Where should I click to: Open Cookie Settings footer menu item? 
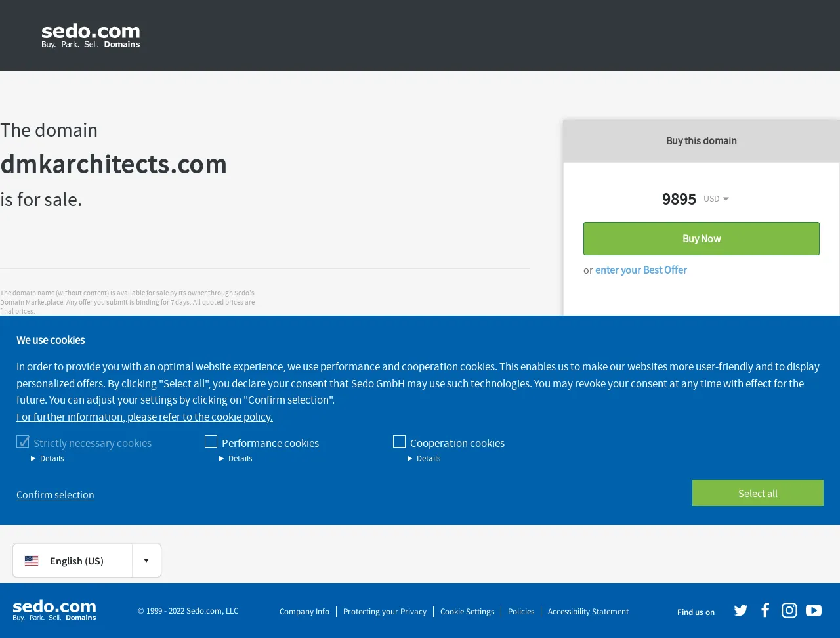pyautogui.click(x=467, y=612)
